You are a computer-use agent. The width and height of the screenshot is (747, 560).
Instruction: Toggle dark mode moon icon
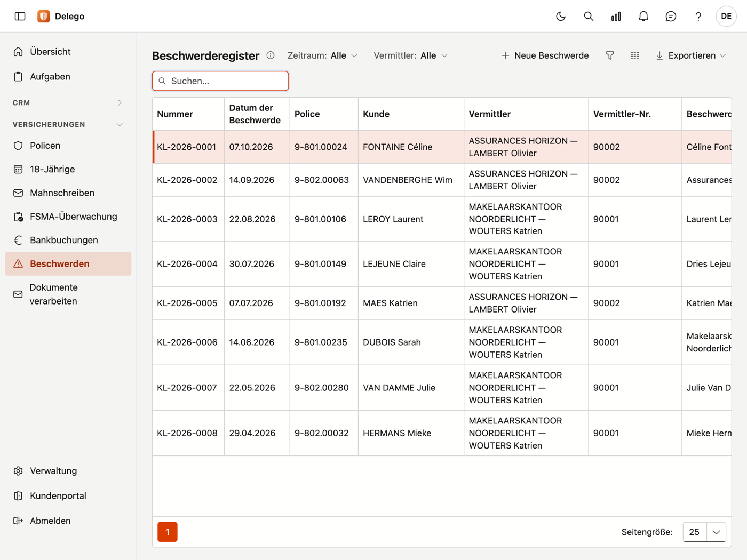coord(561,16)
